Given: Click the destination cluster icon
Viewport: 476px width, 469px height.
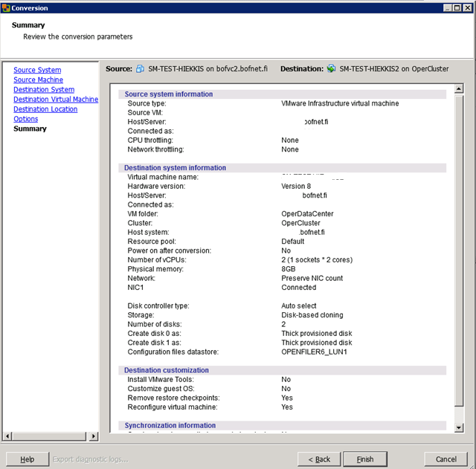Looking at the screenshot, I should point(331,68).
